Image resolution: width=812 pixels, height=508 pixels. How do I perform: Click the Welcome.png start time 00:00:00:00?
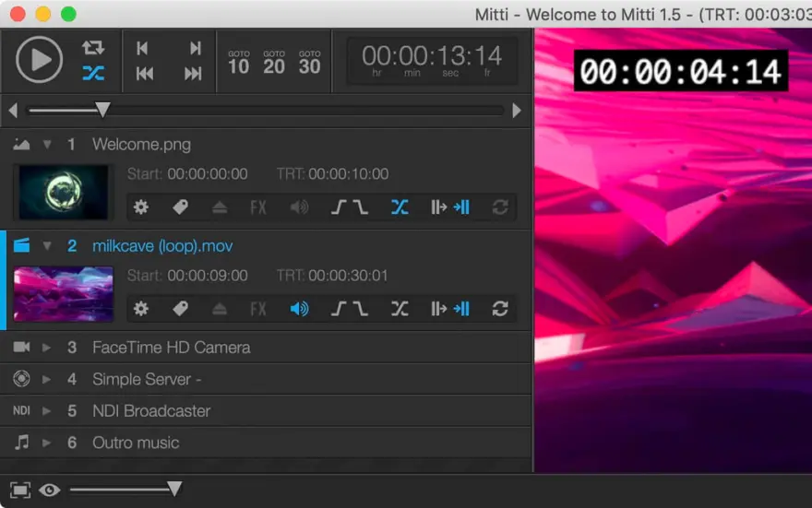pos(208,174)
